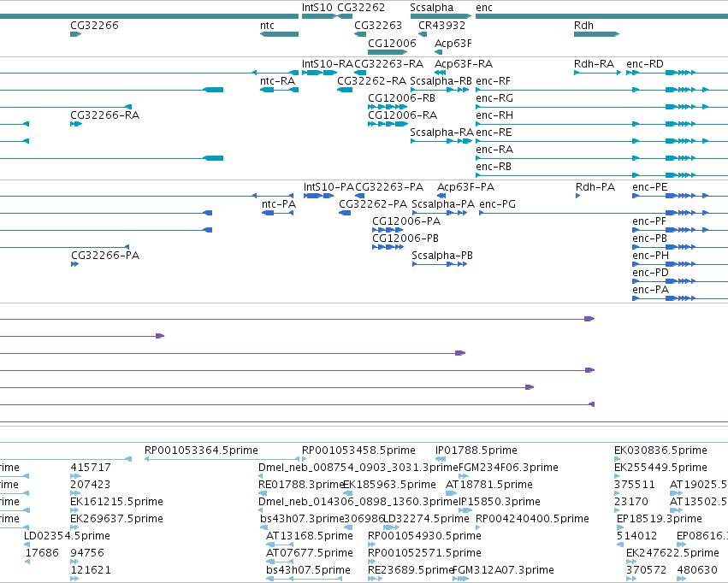Select the RP001054930.5prime EST

[x=370, y=545]
